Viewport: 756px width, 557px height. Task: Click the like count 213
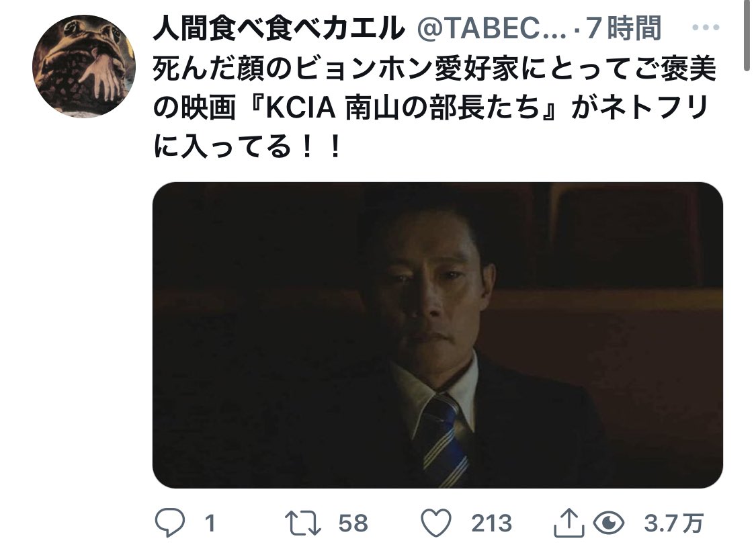[x=491, y=523]
